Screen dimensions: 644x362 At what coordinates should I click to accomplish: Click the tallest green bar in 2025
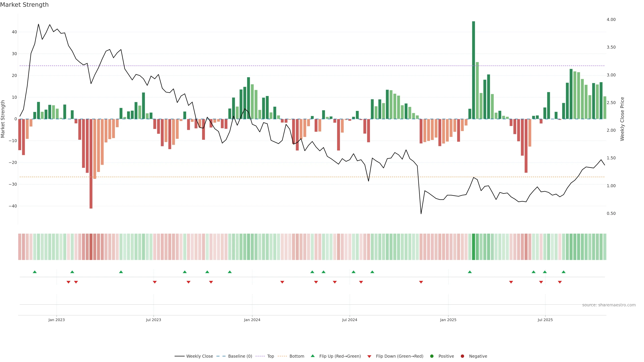point(473,70)
